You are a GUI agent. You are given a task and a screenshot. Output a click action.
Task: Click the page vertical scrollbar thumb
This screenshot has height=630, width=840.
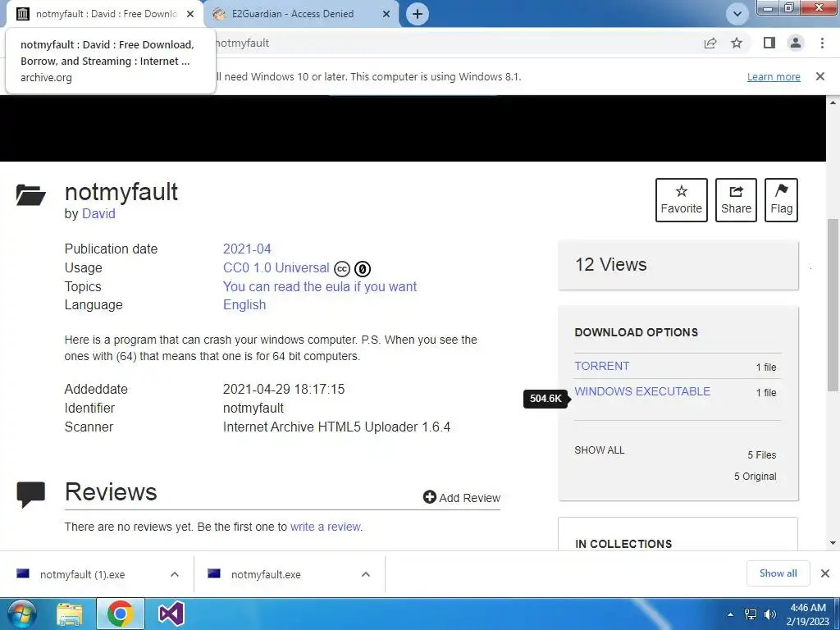point(833,305)
